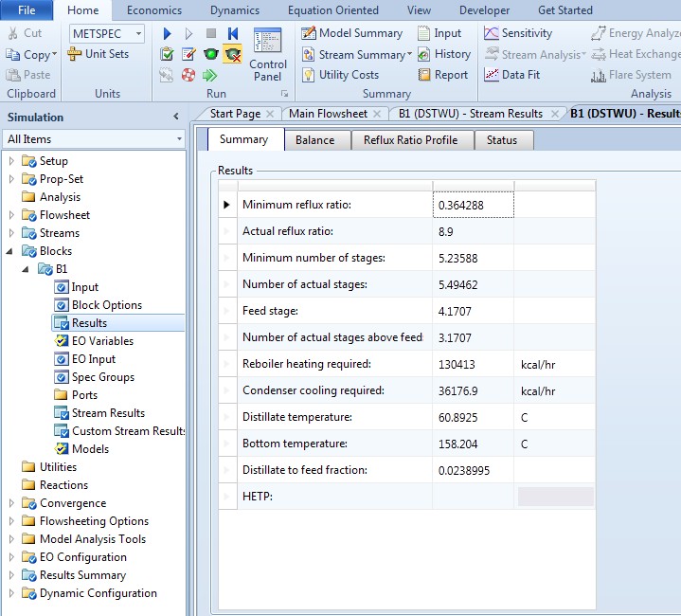Switch to the Reflux Ratio Profile tab
This screenshot has width=681, height=616.
pos(410,139)
